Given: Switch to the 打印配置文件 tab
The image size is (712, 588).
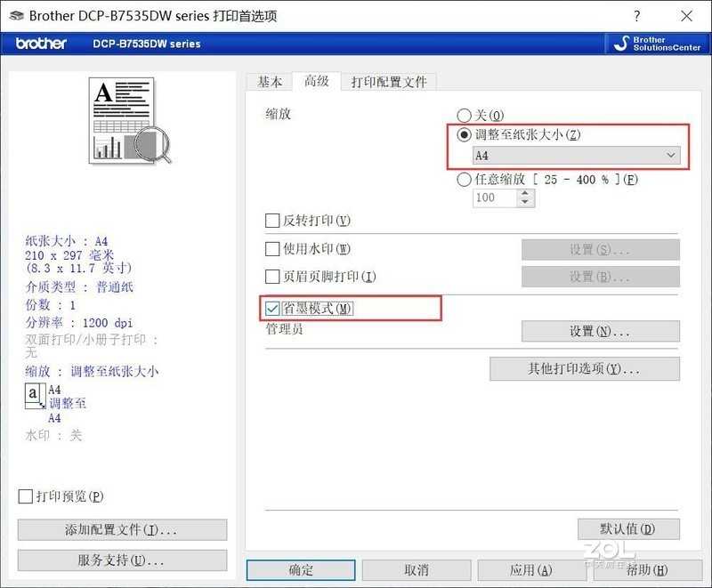Looking at the screenshot, I should coord(390,81).
